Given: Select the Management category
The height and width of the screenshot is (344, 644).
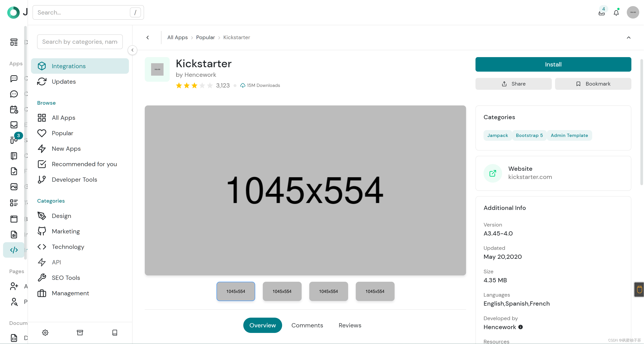Looking at the screenshot, I should (80, 293).
